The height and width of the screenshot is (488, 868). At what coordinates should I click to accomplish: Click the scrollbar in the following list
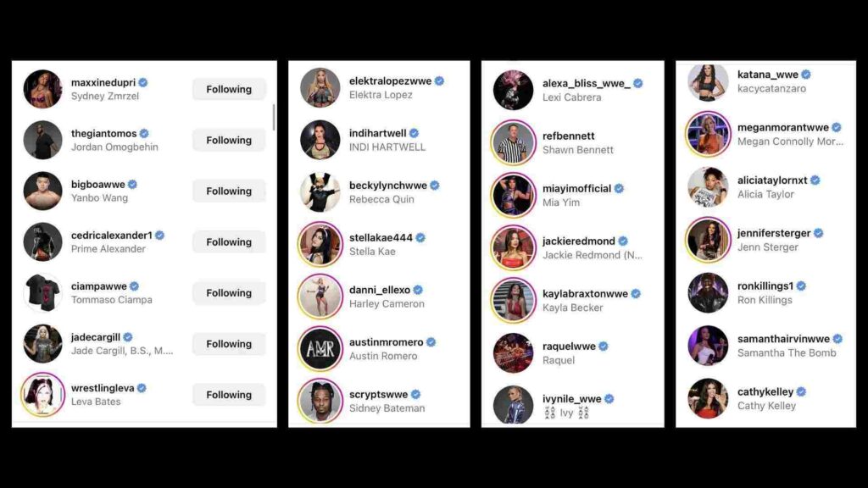click(x=274, y=117)
